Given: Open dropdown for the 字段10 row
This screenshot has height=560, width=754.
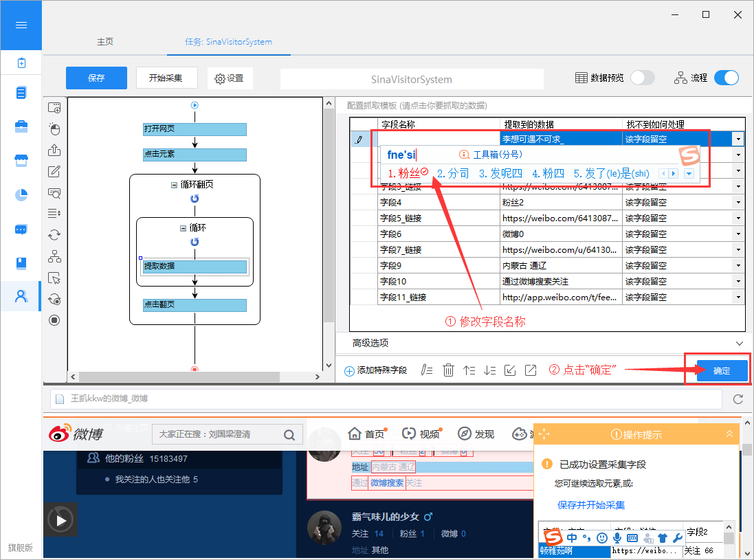Looking at the screenshot, I should pos(739,281).
